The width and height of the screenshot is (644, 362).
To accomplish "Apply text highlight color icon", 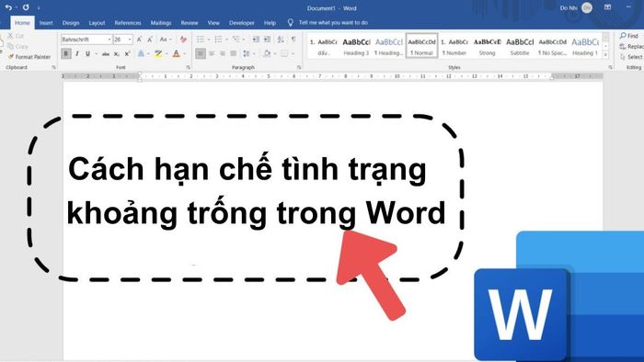I will click(x=158, y=53).
